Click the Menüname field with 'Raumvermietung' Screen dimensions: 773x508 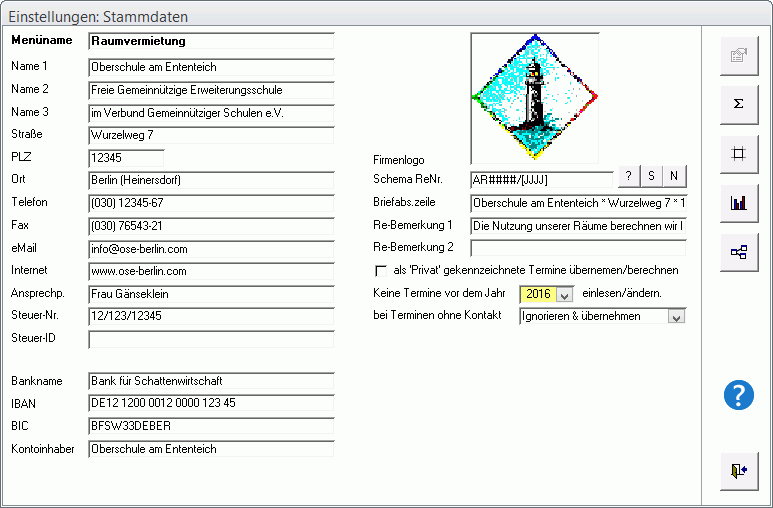(210, 41)
